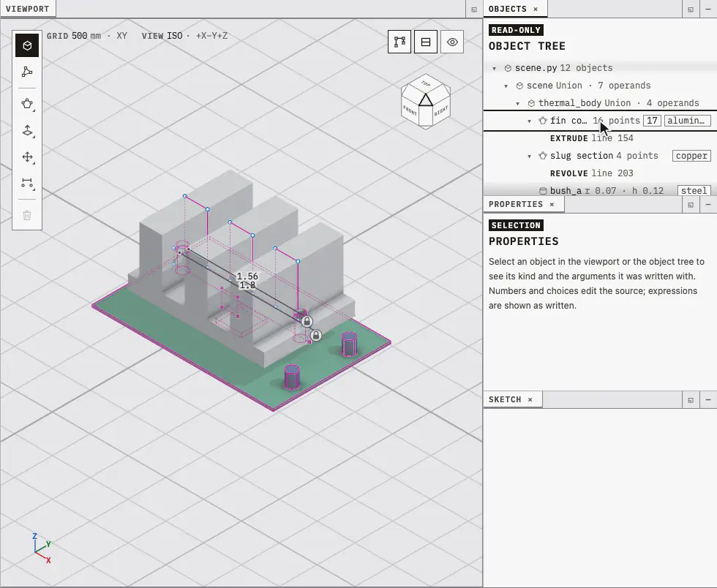
Task: Select REVOLVE line 203 row
Action: tap(600, 173)
